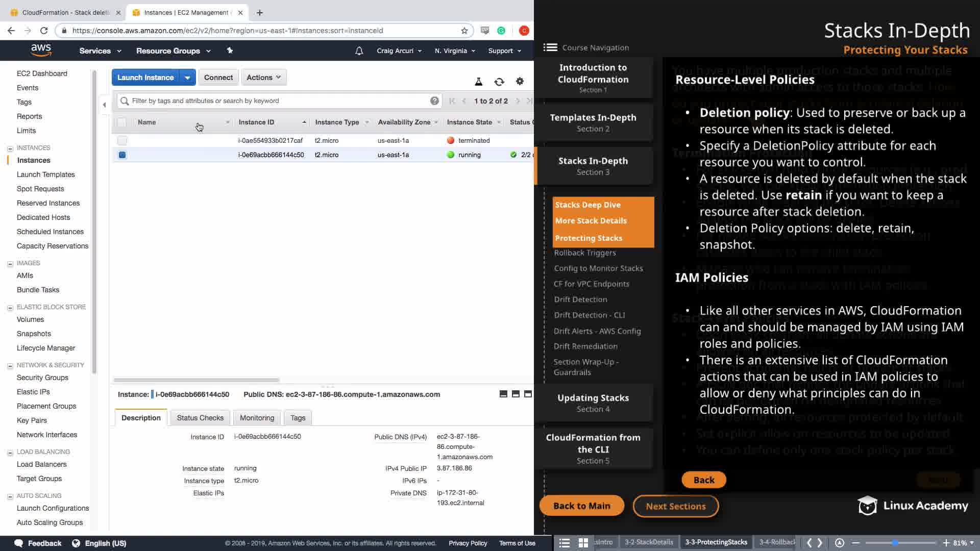Check the terminated instance row checkbox

[122, 141]
